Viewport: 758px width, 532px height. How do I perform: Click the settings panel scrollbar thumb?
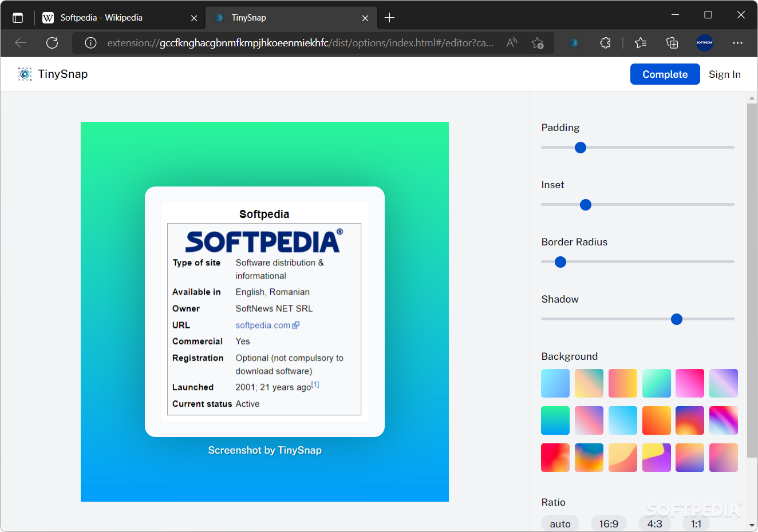pos(752,280)
